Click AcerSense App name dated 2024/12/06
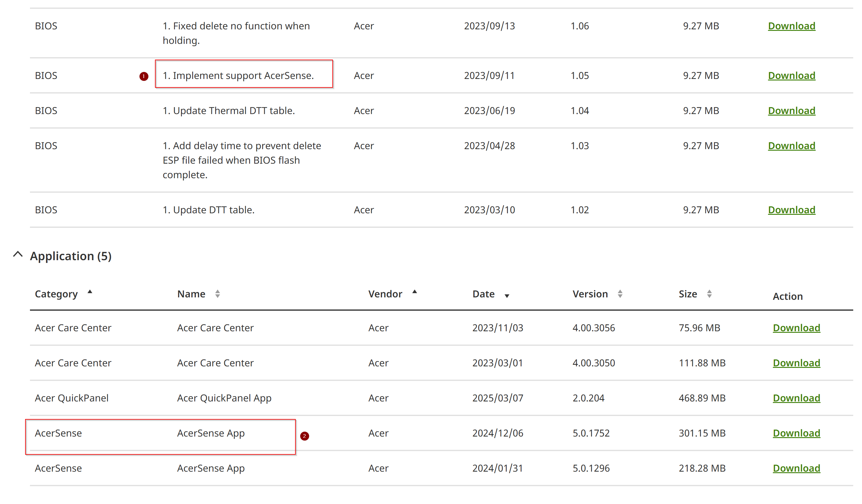 [x=211, y=433]
